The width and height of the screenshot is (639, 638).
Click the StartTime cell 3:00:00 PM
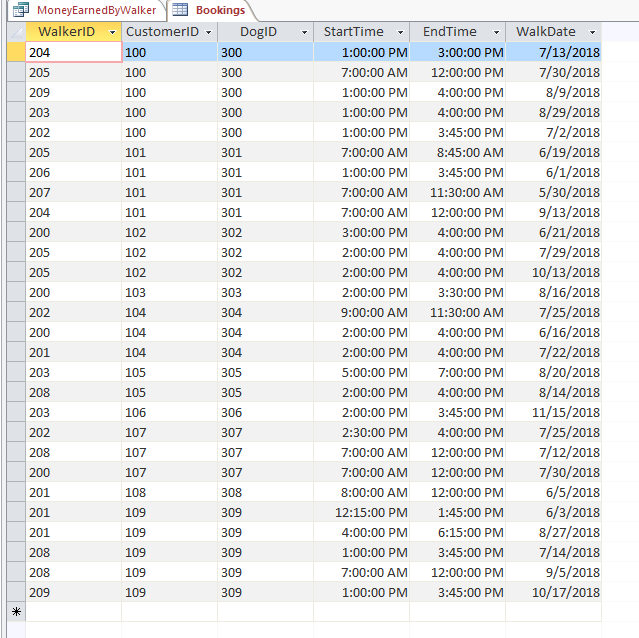361,232
